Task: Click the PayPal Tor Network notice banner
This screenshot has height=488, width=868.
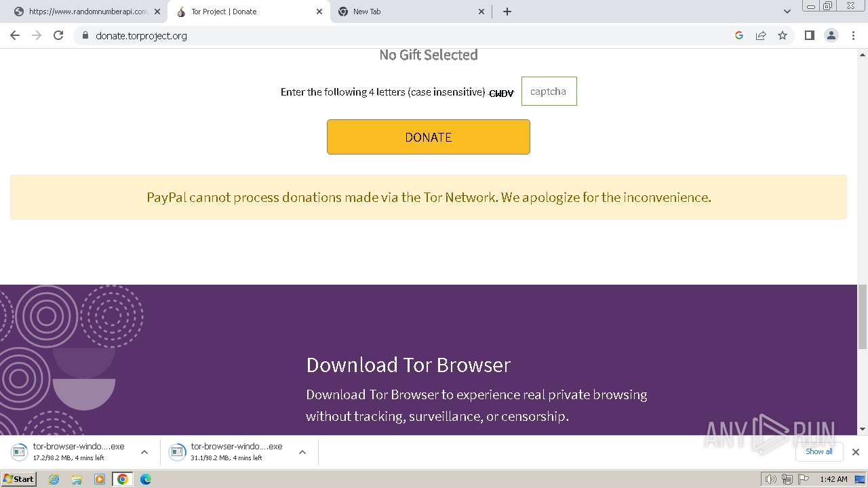Action: coord(429,197)
